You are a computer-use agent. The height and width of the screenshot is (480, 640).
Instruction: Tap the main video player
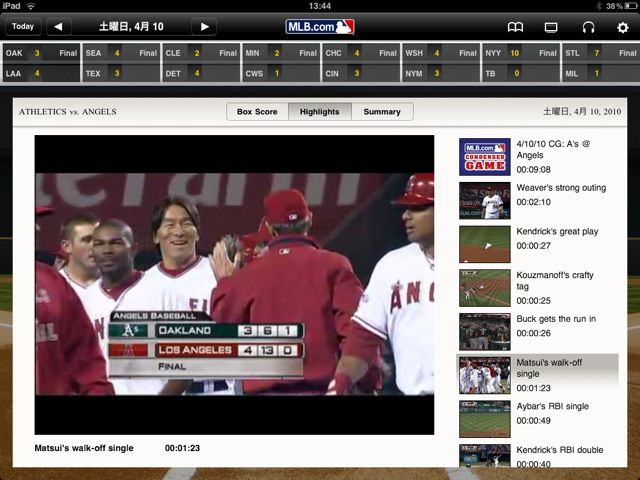pyautogui.click(x=234, y=285)
